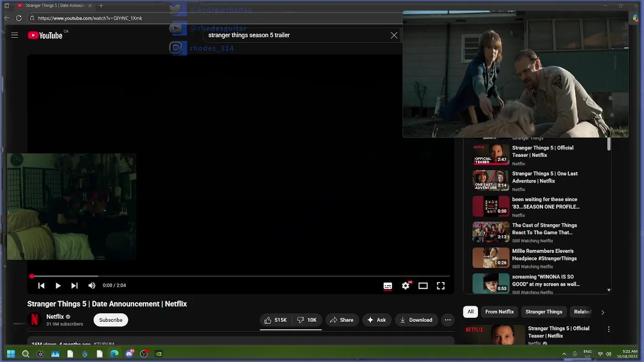Open a new browser tab
Screen dimensions: 644x362
tap(101, 6)
